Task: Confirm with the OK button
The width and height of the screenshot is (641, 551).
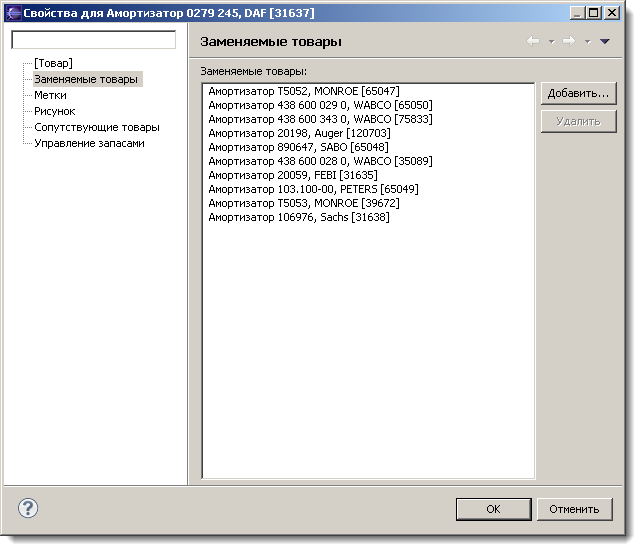Action: (x=493, y=509)
